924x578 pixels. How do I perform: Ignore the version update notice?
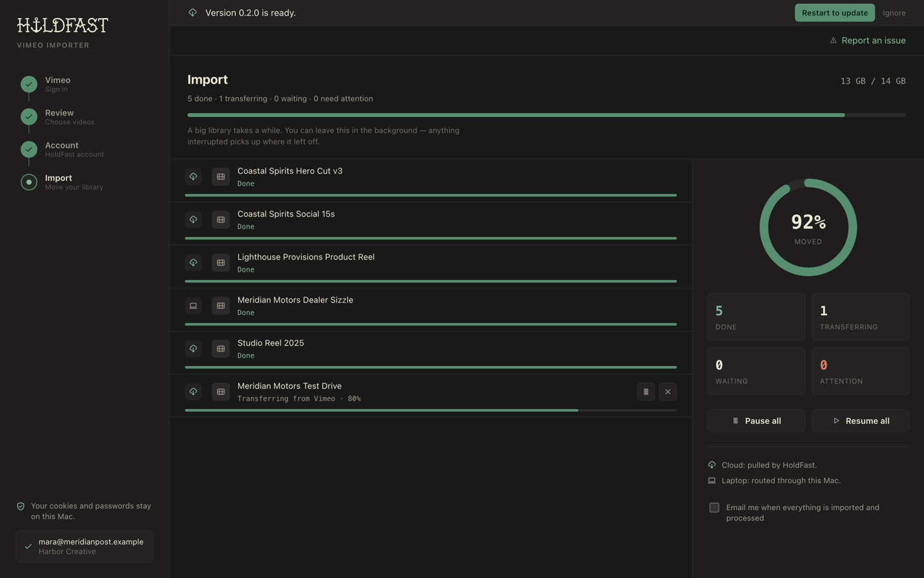tap(894, 13)
